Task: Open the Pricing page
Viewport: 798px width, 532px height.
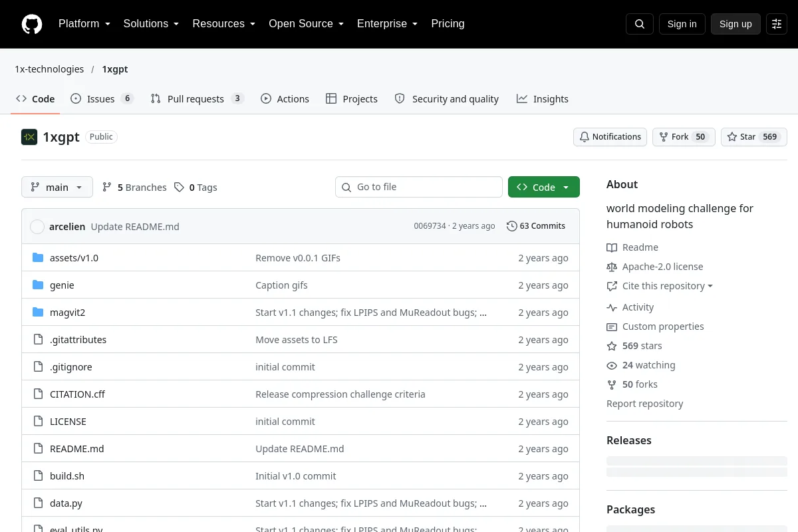Action: coord(448,24)
